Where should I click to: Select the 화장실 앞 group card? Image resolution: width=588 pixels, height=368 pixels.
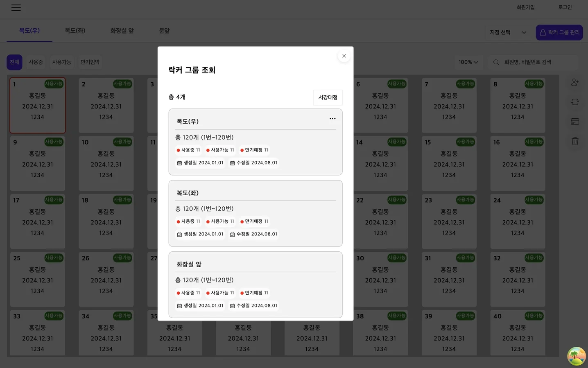coord(256,284)
